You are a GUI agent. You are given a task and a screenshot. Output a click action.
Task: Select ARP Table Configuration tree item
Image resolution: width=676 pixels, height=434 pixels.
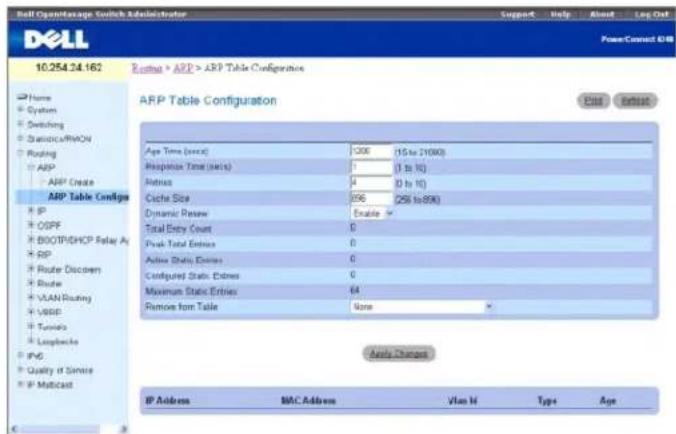88,197
